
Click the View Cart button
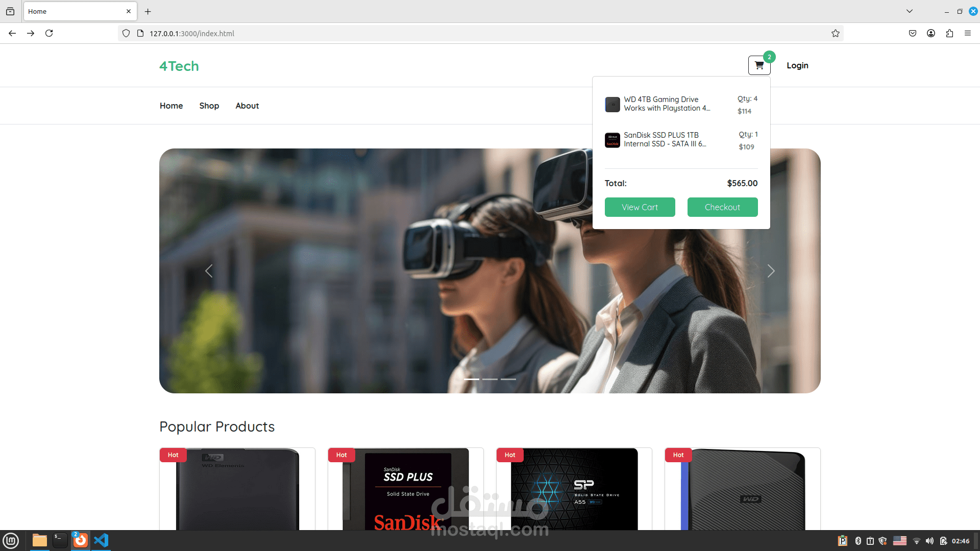coord(640,207)
